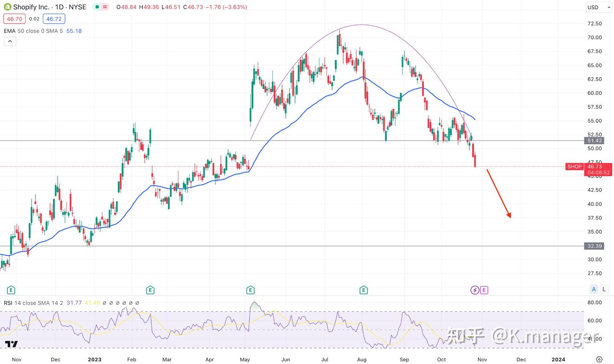Select the RSI 14 close indicator legend
The width and height of the screenshot is (614, 364).
pyautogui.click(x=34, y=303)
